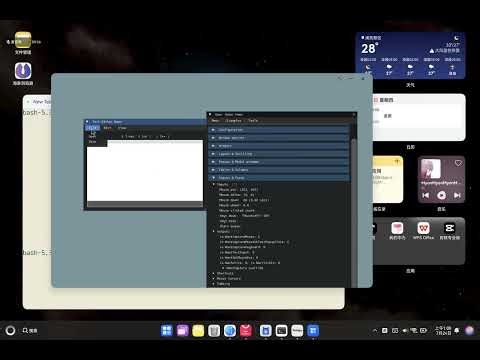Expand Popups & Modal windows header
Viewport: 480px width, 360px height.
(x=279, y=162)
